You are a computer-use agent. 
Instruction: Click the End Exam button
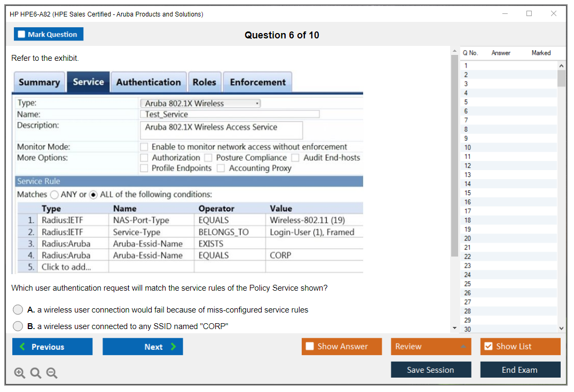520,370
